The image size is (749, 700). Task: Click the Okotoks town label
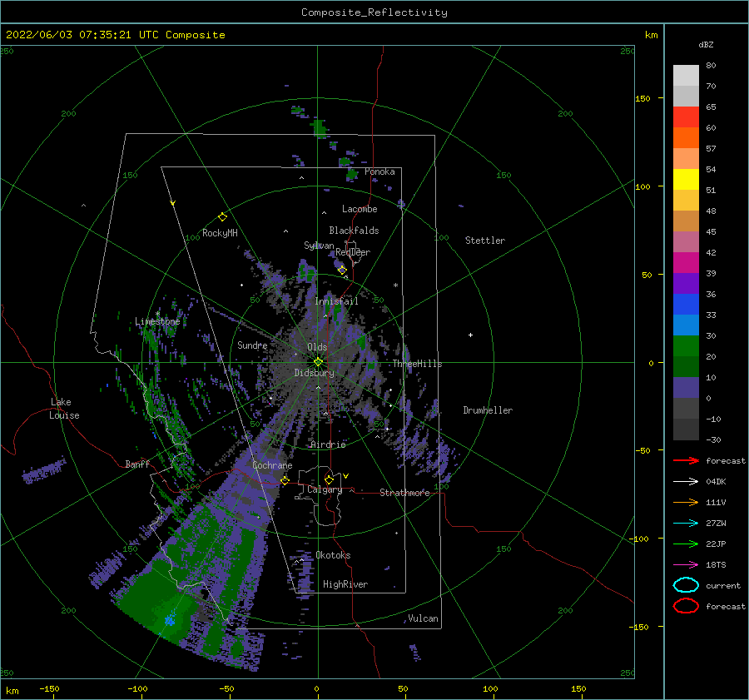pos(333,555)
